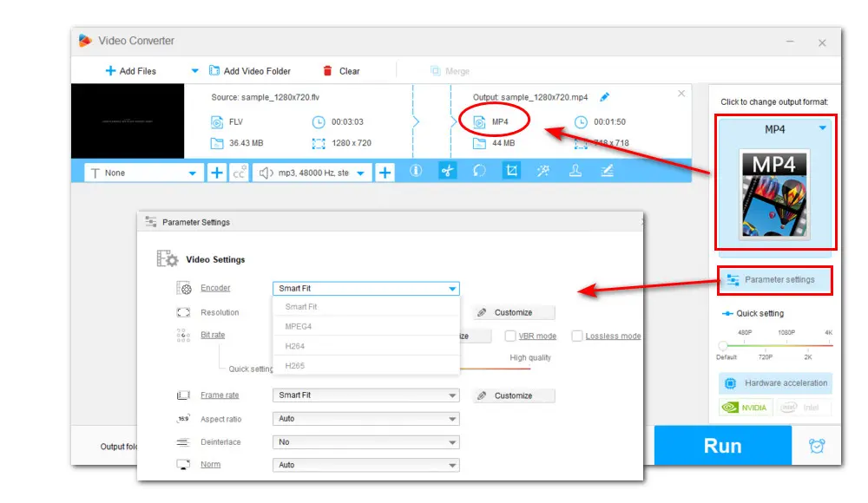Screen dimensions: 868x503
Task: Click the alarm clock schedule icon
Action: [817, 446]
